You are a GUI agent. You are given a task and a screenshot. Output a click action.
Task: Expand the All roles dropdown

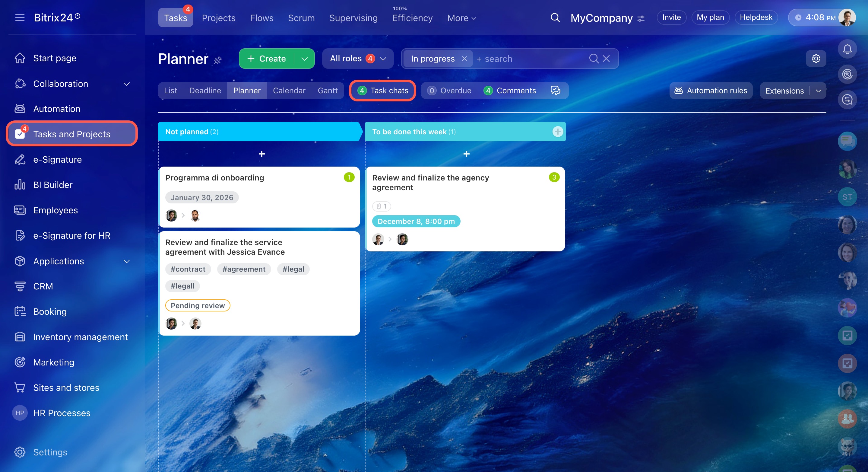pos(357,59)
